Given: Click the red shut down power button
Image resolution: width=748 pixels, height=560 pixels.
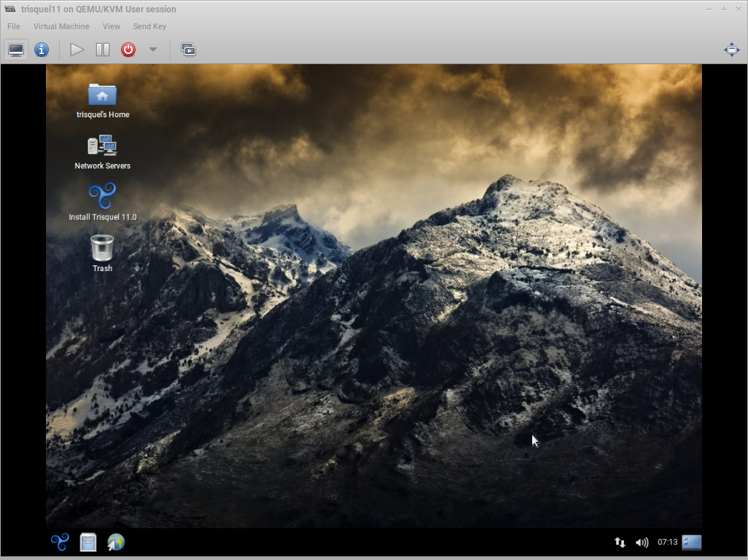Looking at the screenshot, I should (128, 50).
